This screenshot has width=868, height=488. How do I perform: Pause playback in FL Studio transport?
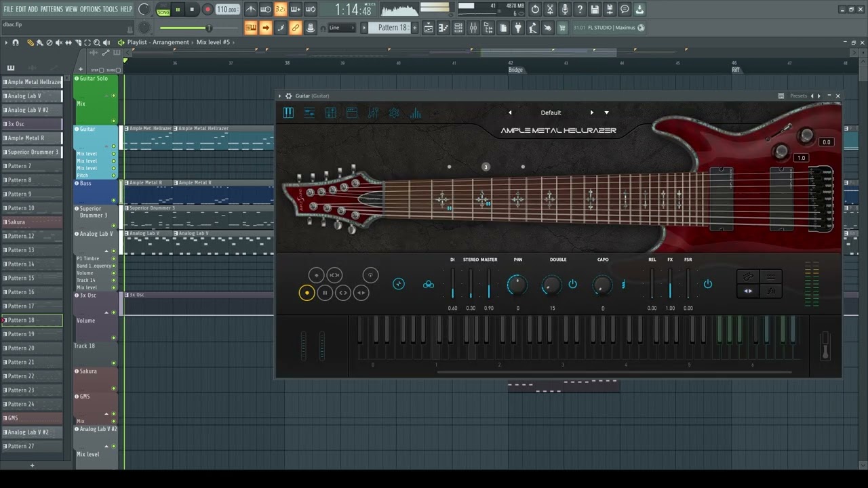coord(178,9)
